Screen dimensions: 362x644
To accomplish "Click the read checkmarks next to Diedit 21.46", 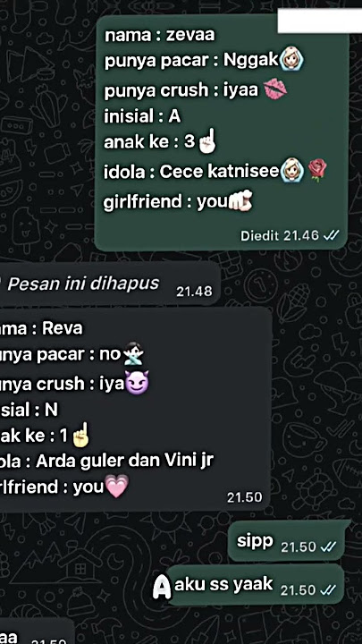I will [x=332, y=236].
